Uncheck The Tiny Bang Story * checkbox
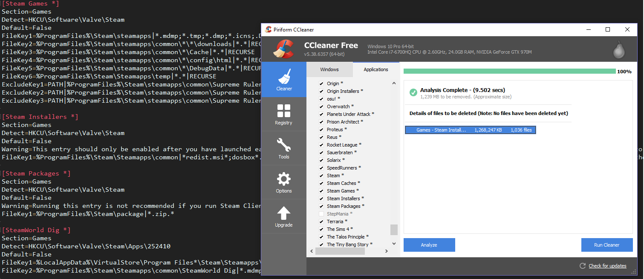Screen dimensions: 644x279 coord(321,244)
